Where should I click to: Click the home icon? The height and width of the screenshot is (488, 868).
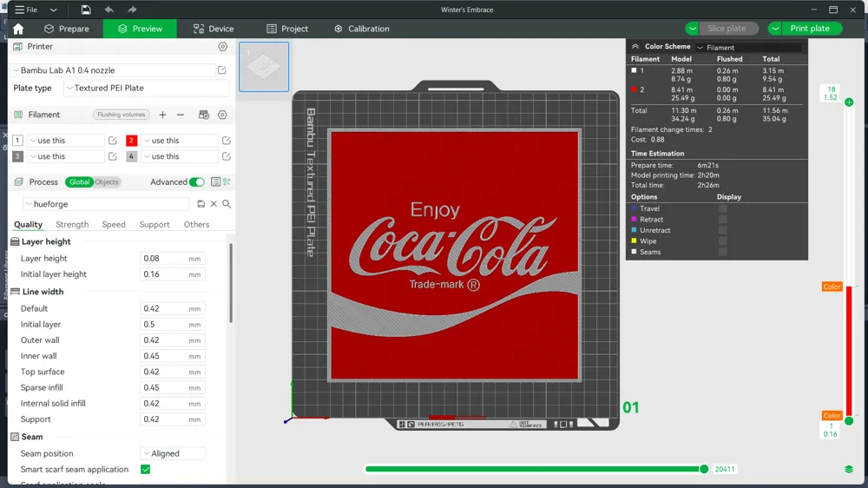(18, 29)
